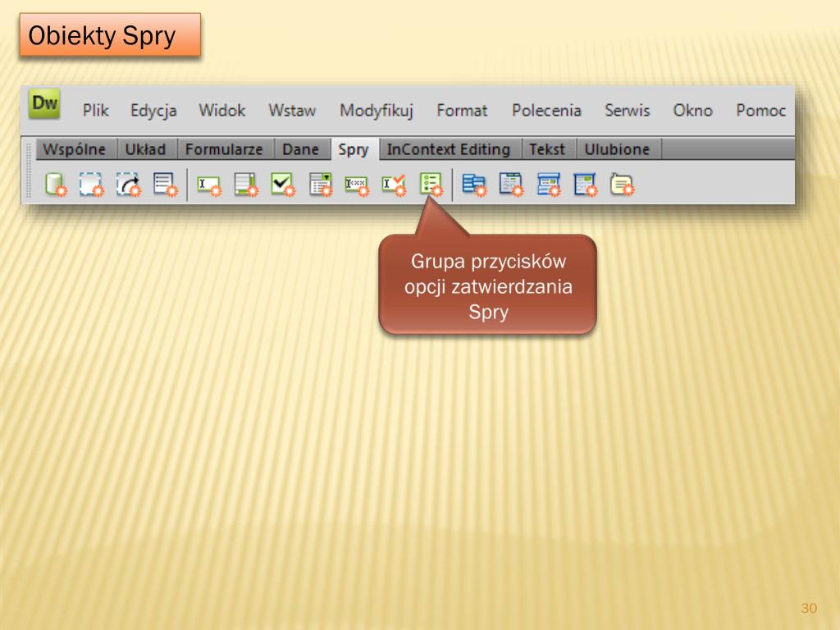The width and height of the screenshot is (840, 630).
Task: Insert Spry Tabbed Panels
Action: (511, 185)
